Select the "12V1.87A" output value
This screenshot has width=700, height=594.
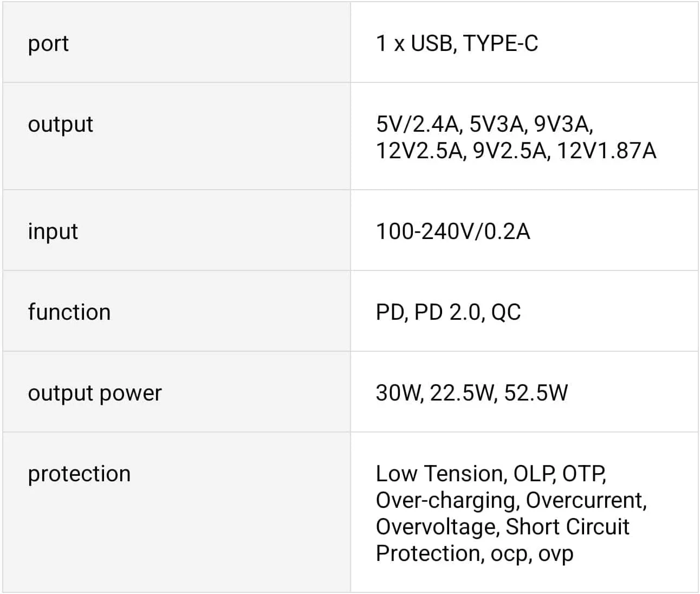click(x=606, y=151)
